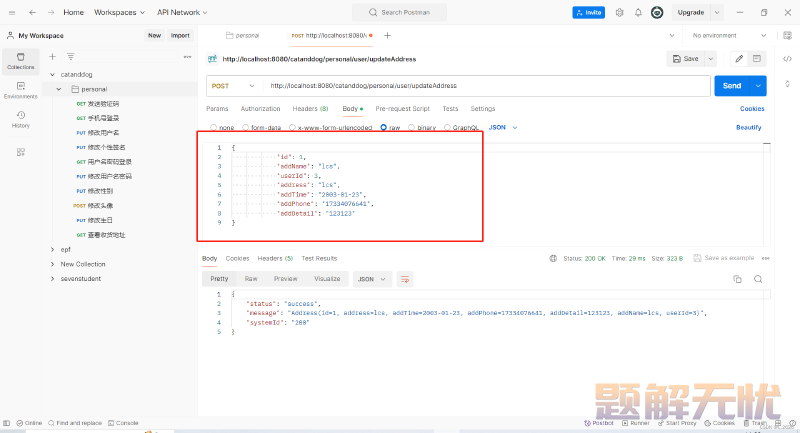Collapse the catanddog collection
Viewport: 800px width, 433px height.
coord(52,74)
